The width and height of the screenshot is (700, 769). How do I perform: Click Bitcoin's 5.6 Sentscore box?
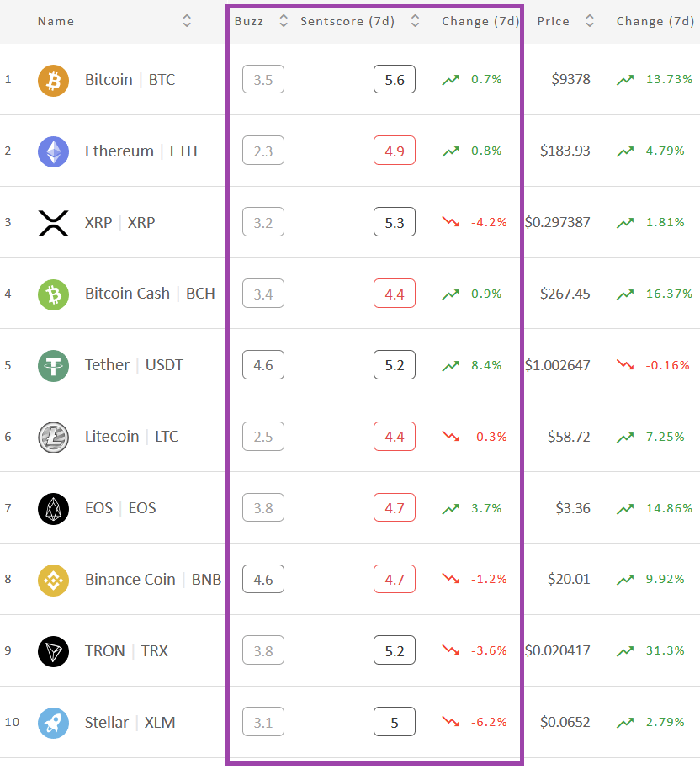click(x=395, y=79)
